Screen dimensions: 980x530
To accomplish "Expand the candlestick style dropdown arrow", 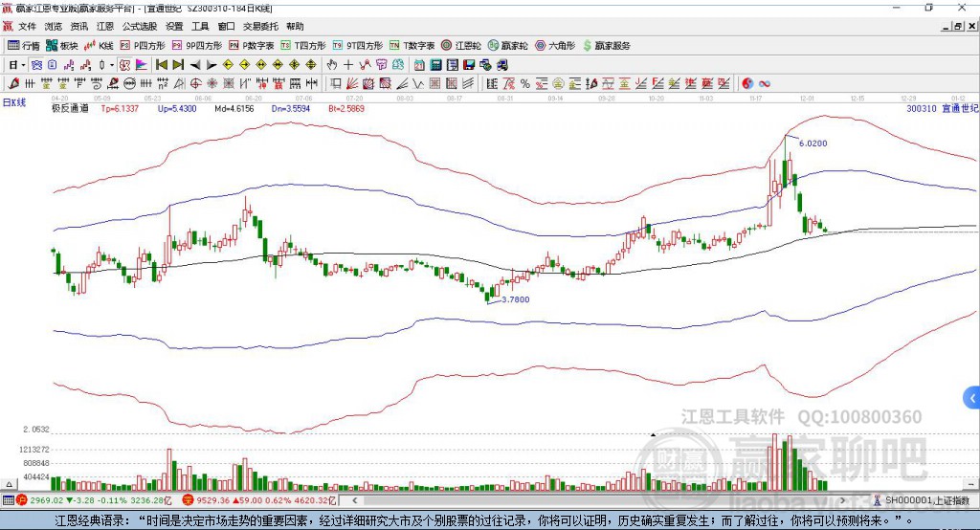I will 112,64.
